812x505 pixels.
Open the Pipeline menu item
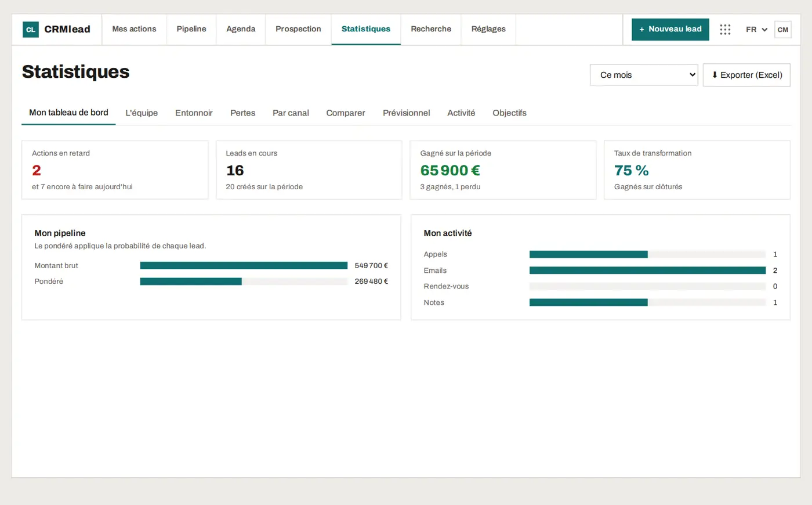pyautogui.click(x=191, y=29)
